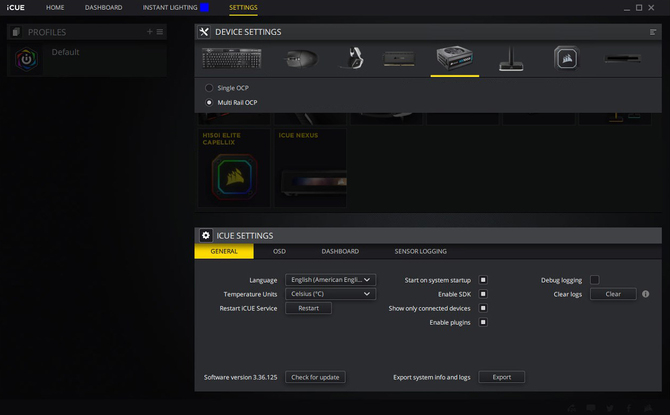Toggle the Enable plugins checkbox
670x415 pixels.
(x=483, y=322)
